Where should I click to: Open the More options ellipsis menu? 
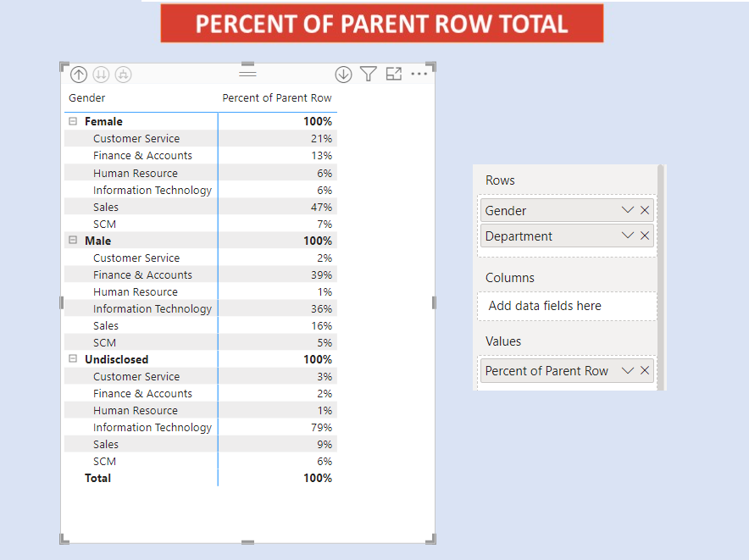click(x=419, y=75)
